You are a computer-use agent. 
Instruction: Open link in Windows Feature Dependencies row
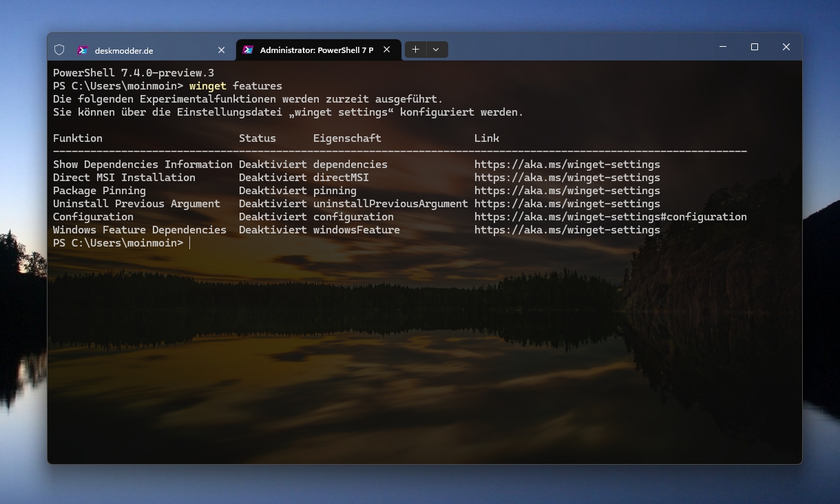tap(567, 230)
